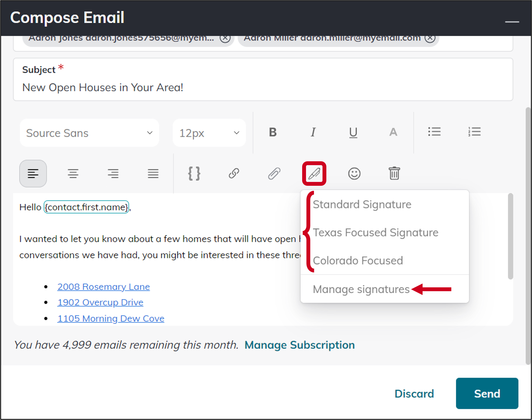Send the email

(487, 394)
